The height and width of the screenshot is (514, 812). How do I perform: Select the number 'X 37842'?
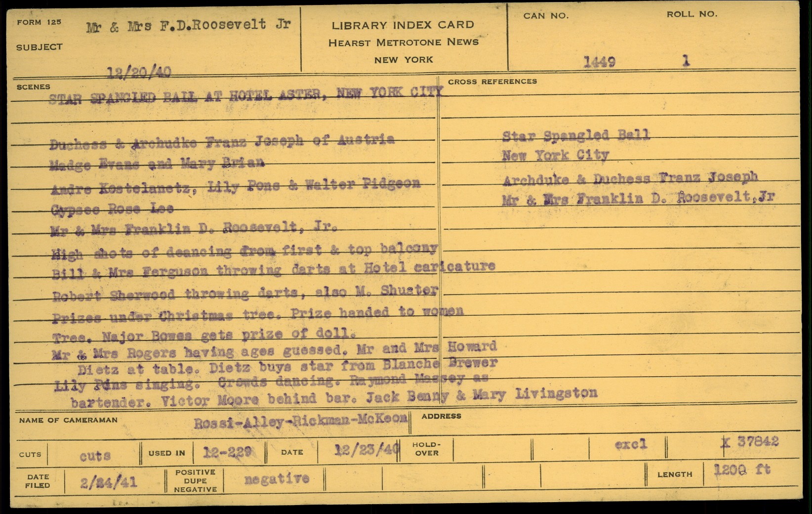pos(750,441)
